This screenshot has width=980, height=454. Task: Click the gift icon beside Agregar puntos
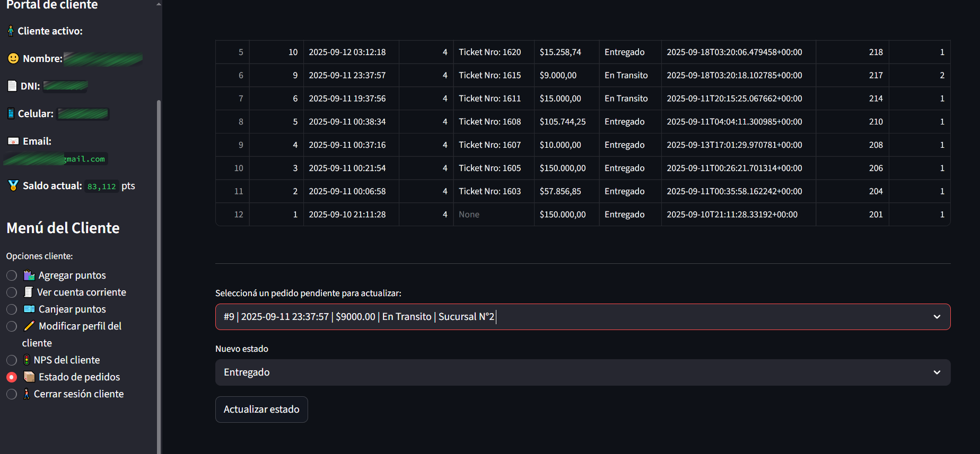29,275
